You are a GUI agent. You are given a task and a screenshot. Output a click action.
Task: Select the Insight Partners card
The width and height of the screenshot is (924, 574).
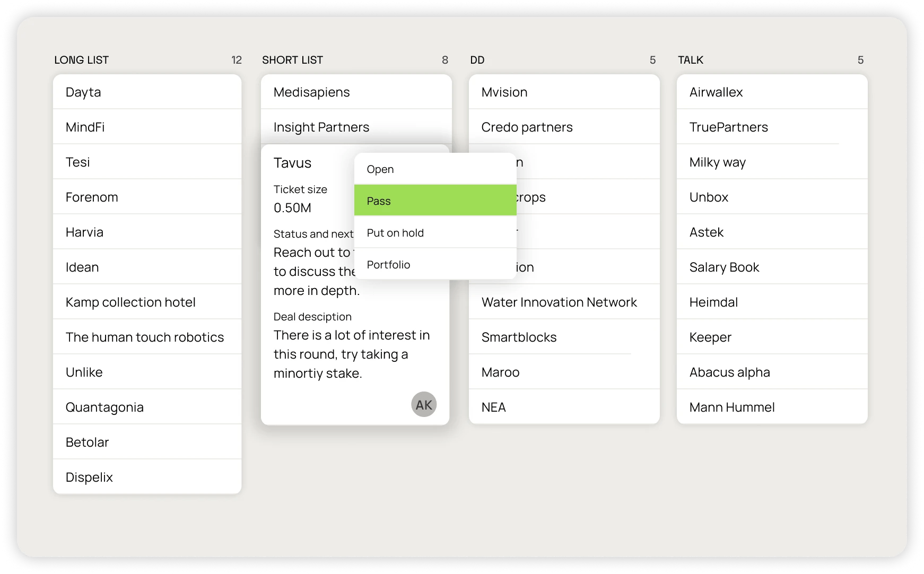pos(356,127)
